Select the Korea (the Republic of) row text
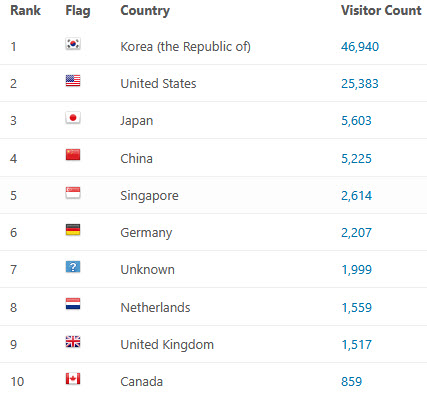The image size is (427, 394). (x=185, y=47)
